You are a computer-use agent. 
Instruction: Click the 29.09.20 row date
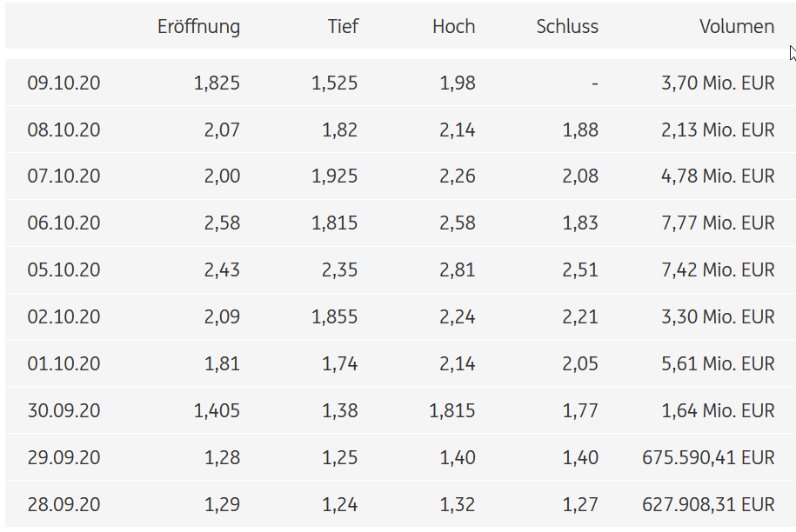click(64, 458)
